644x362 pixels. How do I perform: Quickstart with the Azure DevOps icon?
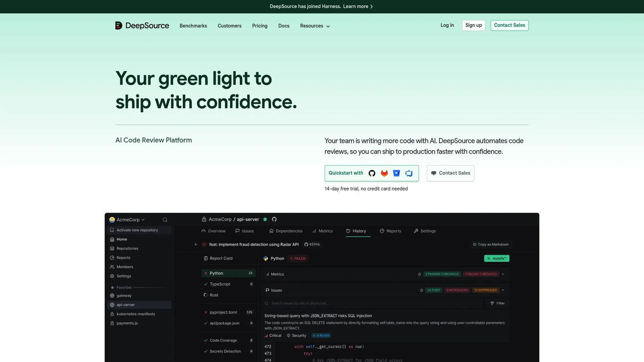tap(409, 173)
